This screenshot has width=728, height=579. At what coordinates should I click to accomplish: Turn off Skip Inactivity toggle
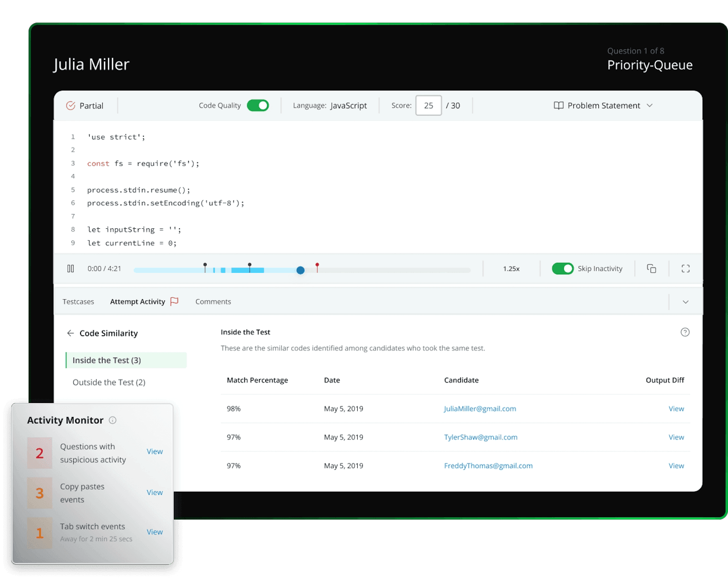tap(562, 269)
